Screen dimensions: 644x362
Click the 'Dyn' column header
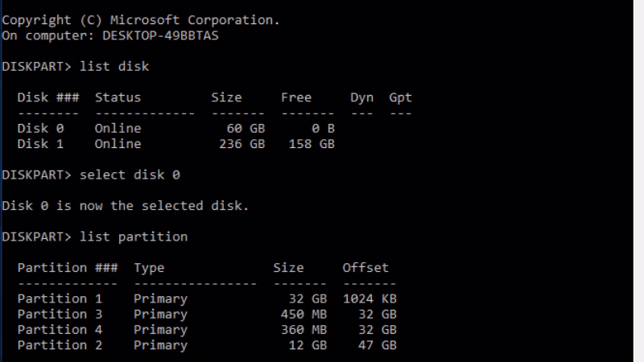point(361,97)
